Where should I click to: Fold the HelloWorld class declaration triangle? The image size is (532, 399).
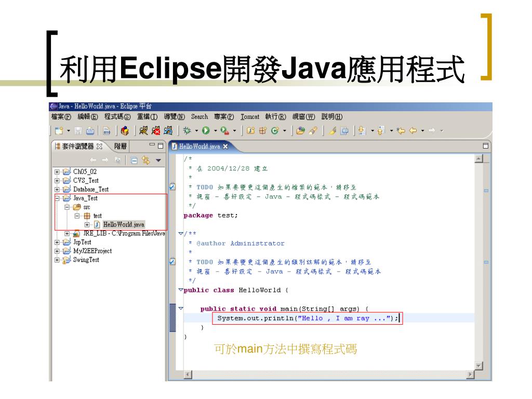(181, 290)
